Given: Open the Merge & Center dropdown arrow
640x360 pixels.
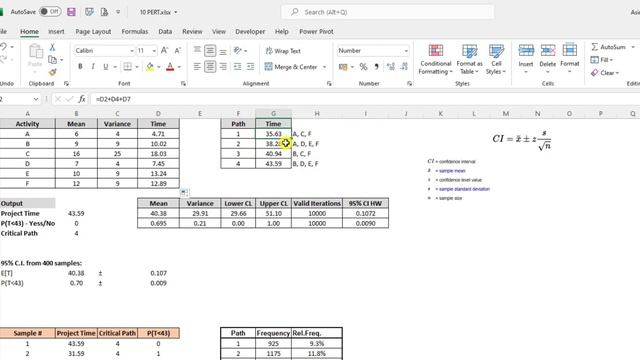Looking at the screenshot, I should 324,67.
